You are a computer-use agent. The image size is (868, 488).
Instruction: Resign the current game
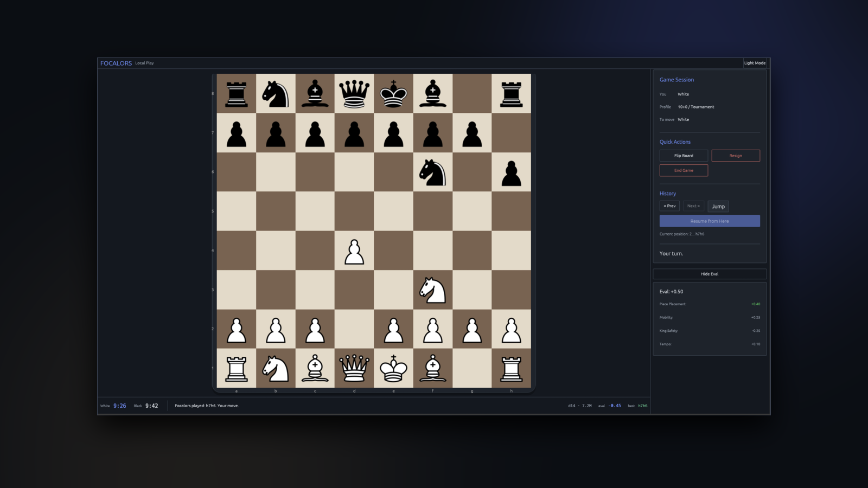[736, 156]
